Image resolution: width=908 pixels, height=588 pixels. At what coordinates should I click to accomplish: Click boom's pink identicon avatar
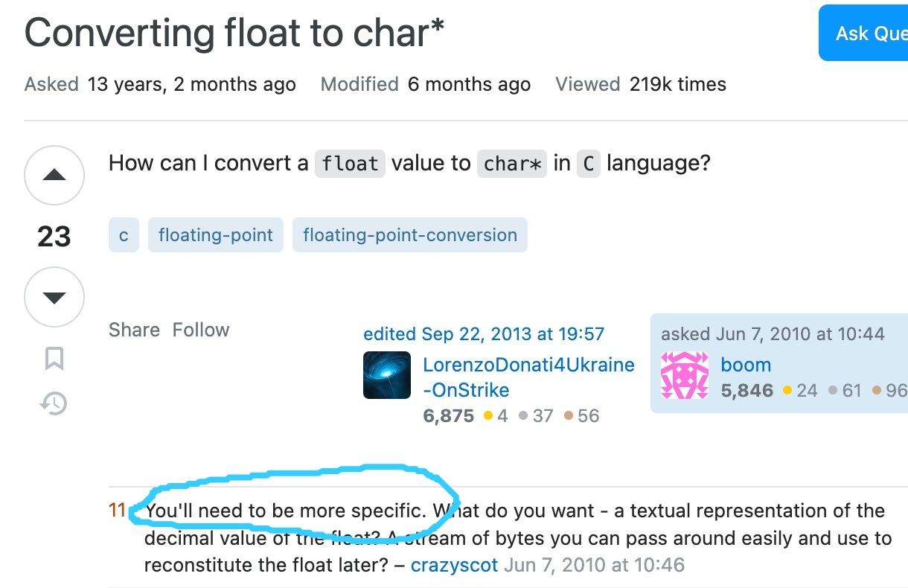[x=685, y=375]
